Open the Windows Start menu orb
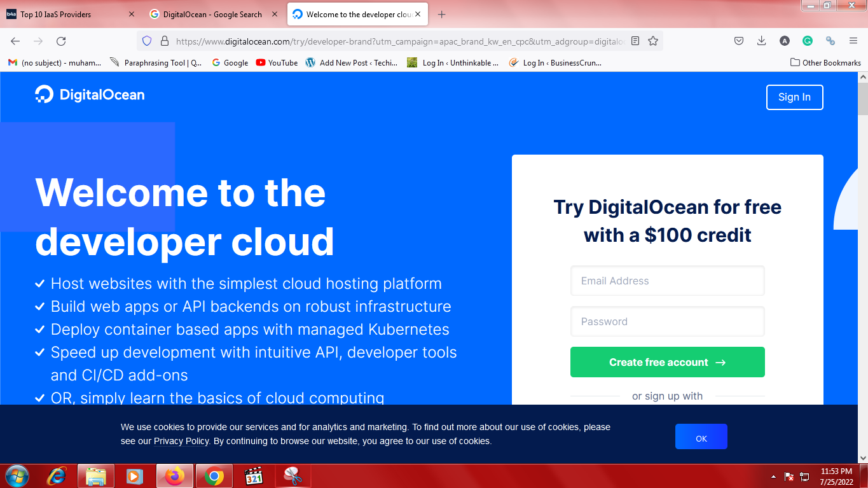Image resolution: width=868 pixels, height=488 pixels. coord(17,476)
